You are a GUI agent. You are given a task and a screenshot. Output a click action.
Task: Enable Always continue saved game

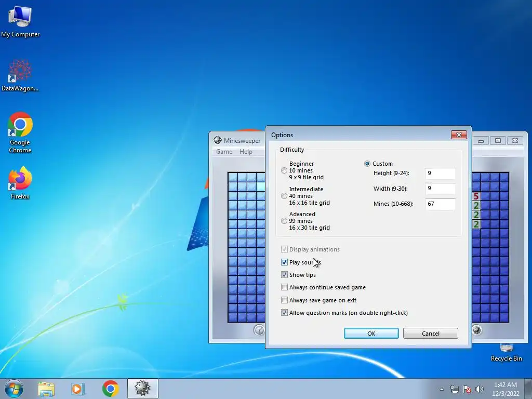coord(284,287)
